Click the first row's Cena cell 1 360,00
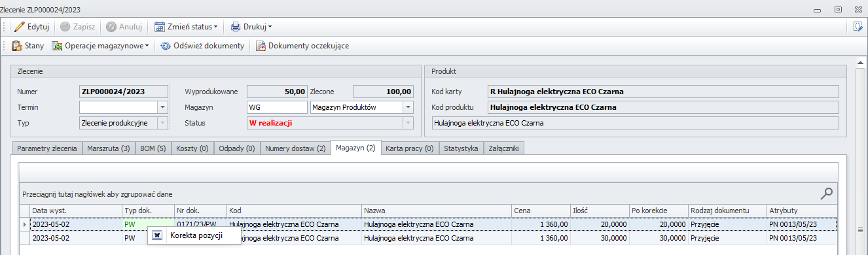The image size is (868, 255). 541,224
